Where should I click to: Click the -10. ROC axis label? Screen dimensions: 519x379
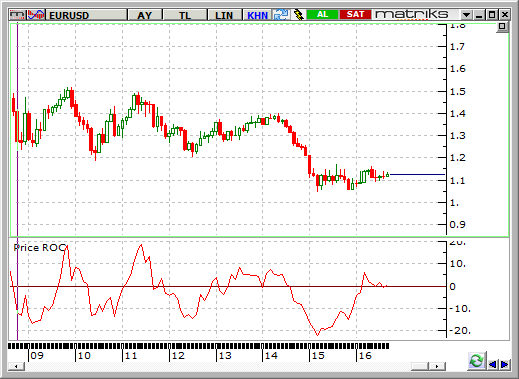(x=460, y=309)
